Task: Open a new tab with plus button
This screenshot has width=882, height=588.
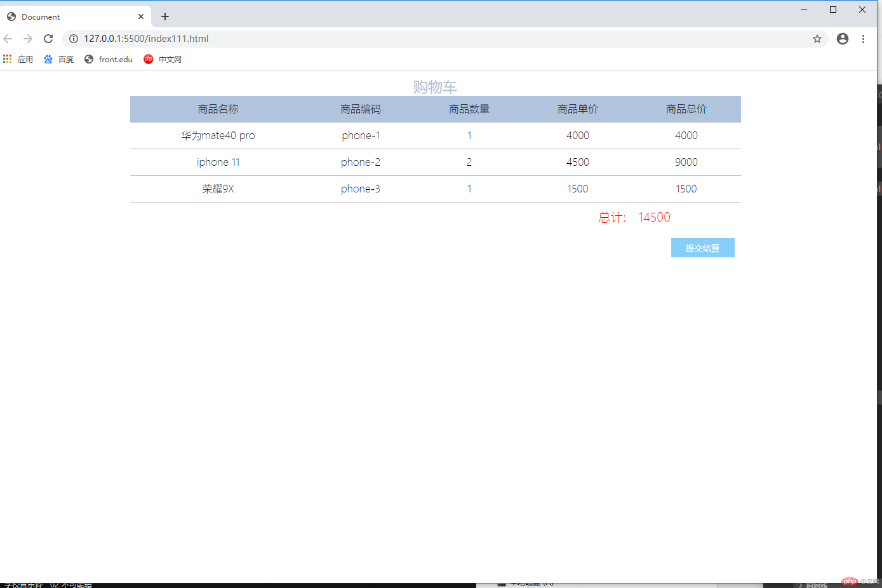Action: [165, 17]
